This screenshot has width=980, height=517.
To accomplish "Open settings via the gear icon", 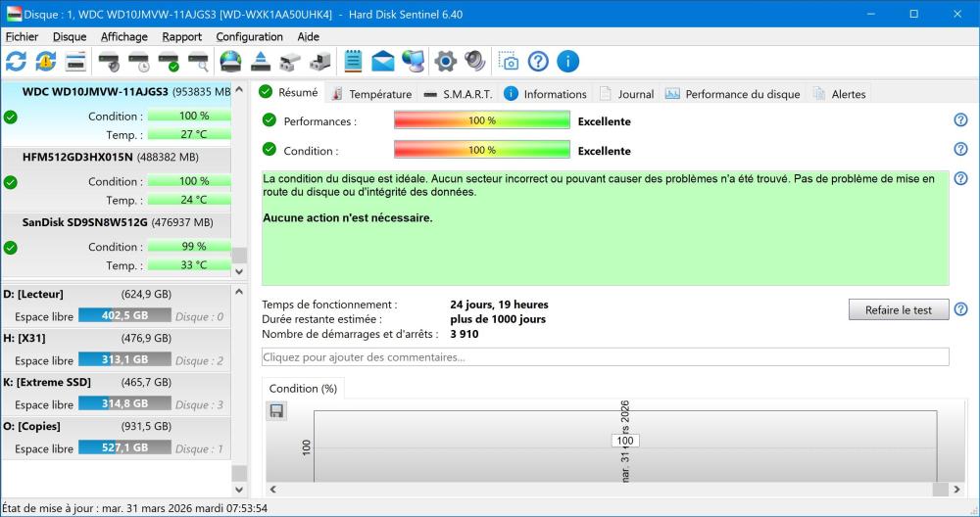I will pyautogui.click(x=445, y=61).
